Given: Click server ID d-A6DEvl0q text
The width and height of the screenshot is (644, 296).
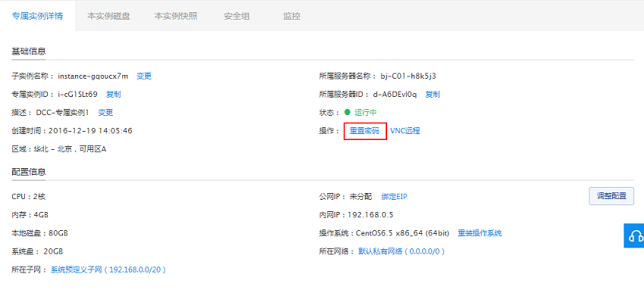Looking at the screenshot, I should [x=395, y=95].
